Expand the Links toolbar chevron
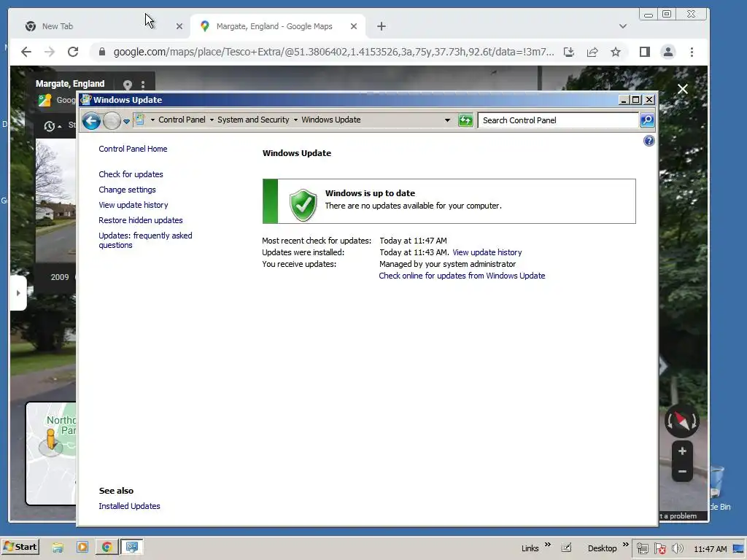Viewport: 747px width, 560px height. 547,544
